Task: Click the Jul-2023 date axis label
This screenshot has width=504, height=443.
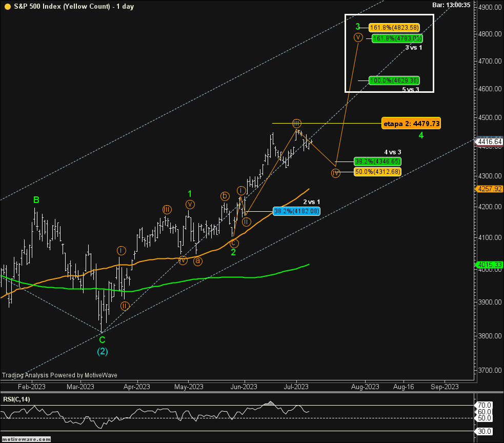Action: pos(296,387)
